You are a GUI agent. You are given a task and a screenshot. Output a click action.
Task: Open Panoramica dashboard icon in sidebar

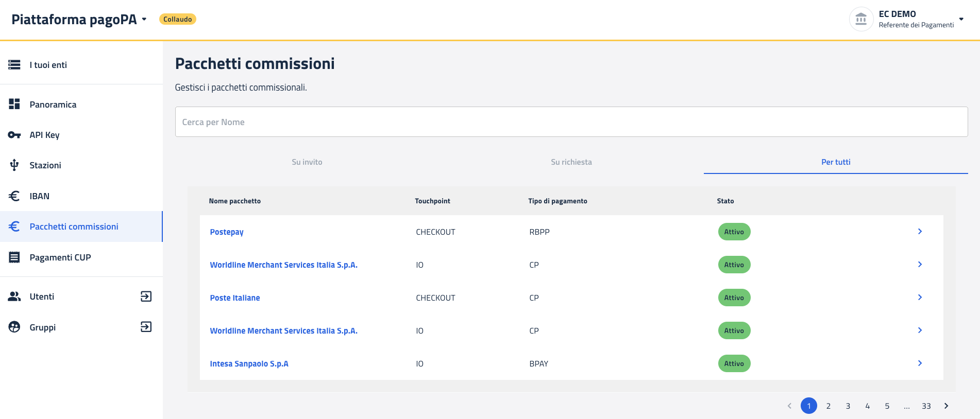coord(14,104)
